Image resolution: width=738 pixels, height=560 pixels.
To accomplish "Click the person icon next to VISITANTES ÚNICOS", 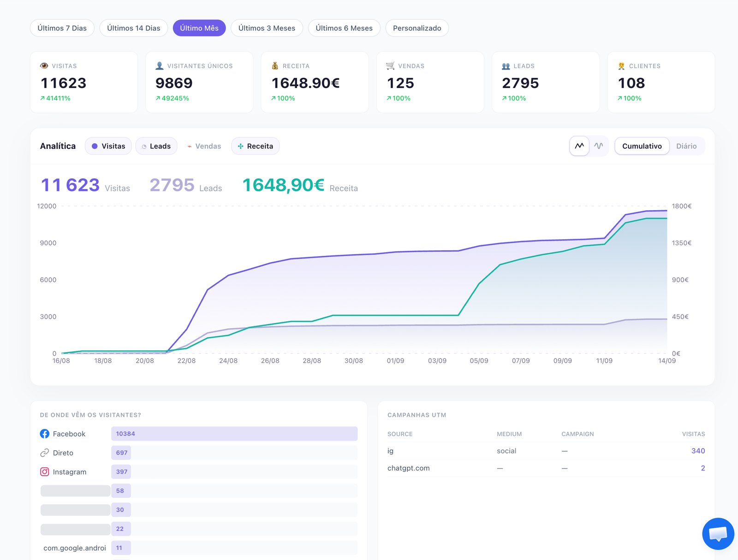I will click(x=160, y=66).
